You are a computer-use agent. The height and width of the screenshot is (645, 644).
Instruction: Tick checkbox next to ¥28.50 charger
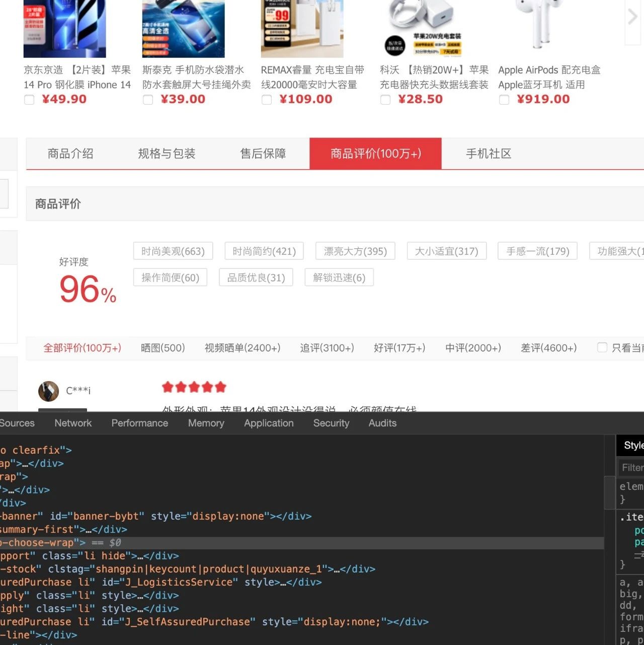tap(385, 100)
